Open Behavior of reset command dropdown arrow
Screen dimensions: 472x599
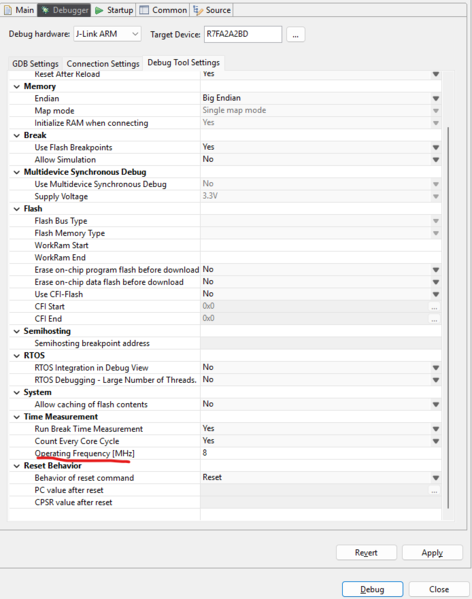[436, 478]
